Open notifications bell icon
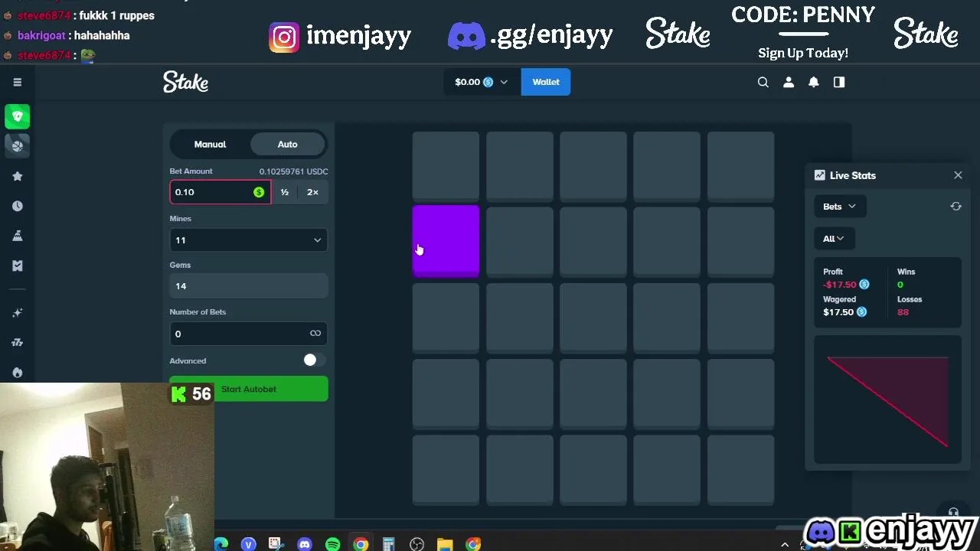 [x=814, y=82]
